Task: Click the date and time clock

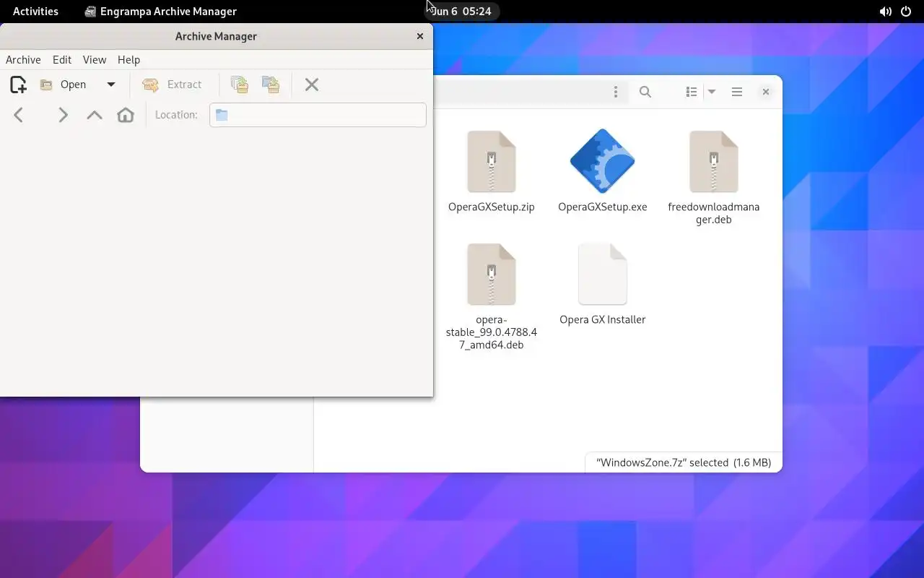Action: (x=461, y=11)
